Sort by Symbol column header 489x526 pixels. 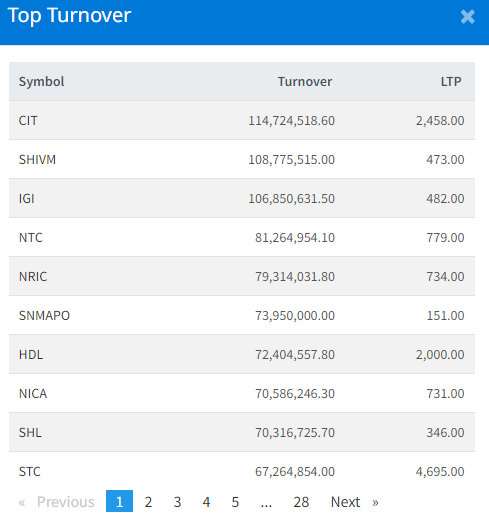[x=41, y=82]
